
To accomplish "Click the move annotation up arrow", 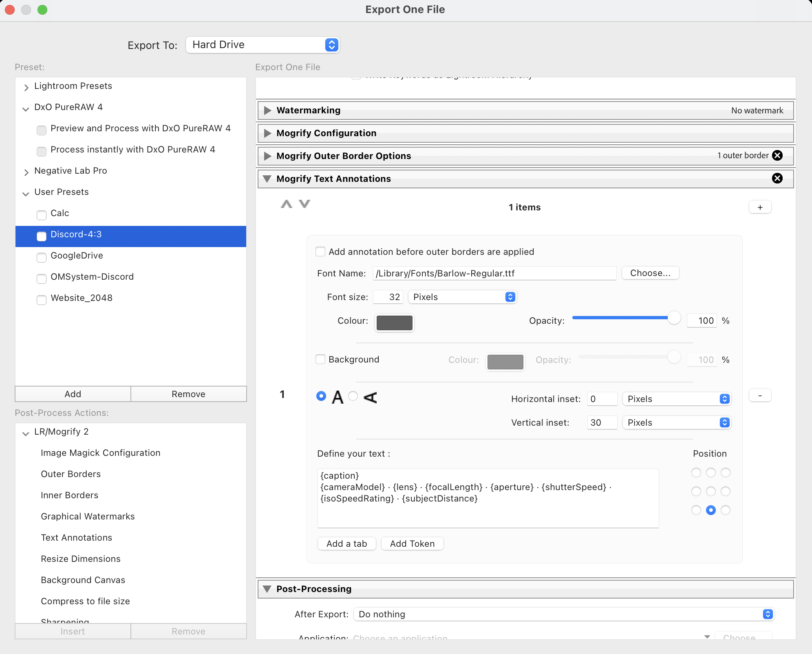I will (x=286, y=204).
